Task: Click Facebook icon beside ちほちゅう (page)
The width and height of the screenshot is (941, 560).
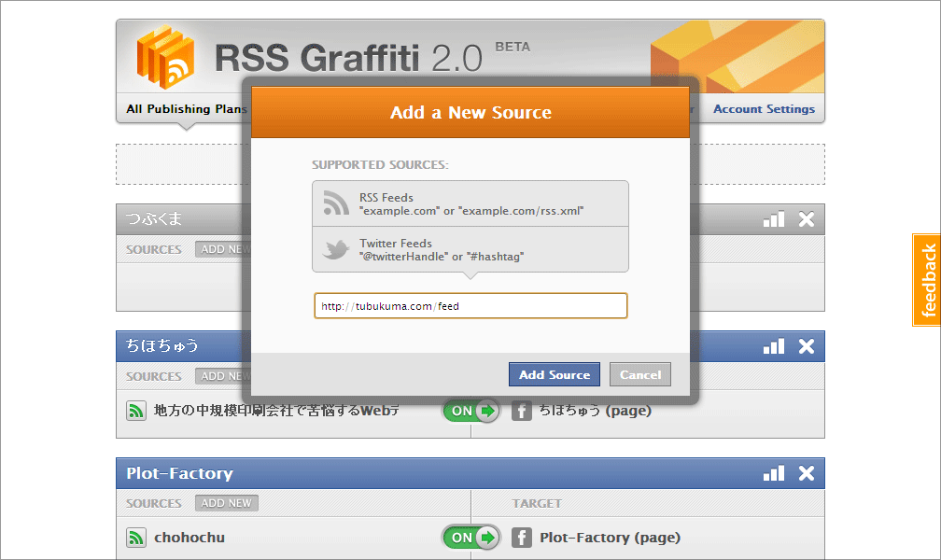Action: (x=522, y=412)
